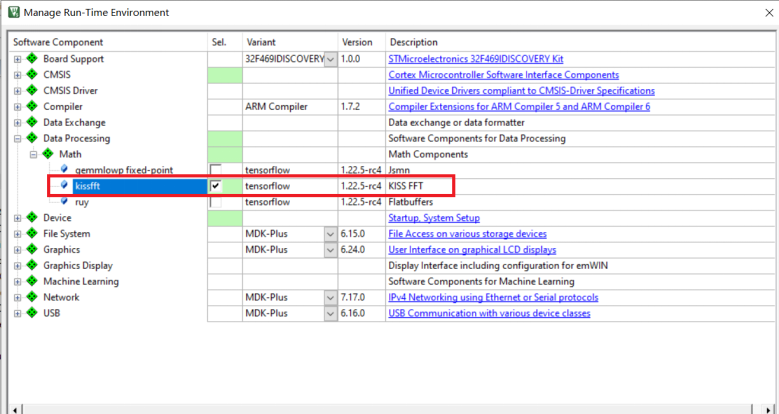Screen dimensions: 779x414
Task: Click the File System diamond icon
Action: tap(31, 234)
